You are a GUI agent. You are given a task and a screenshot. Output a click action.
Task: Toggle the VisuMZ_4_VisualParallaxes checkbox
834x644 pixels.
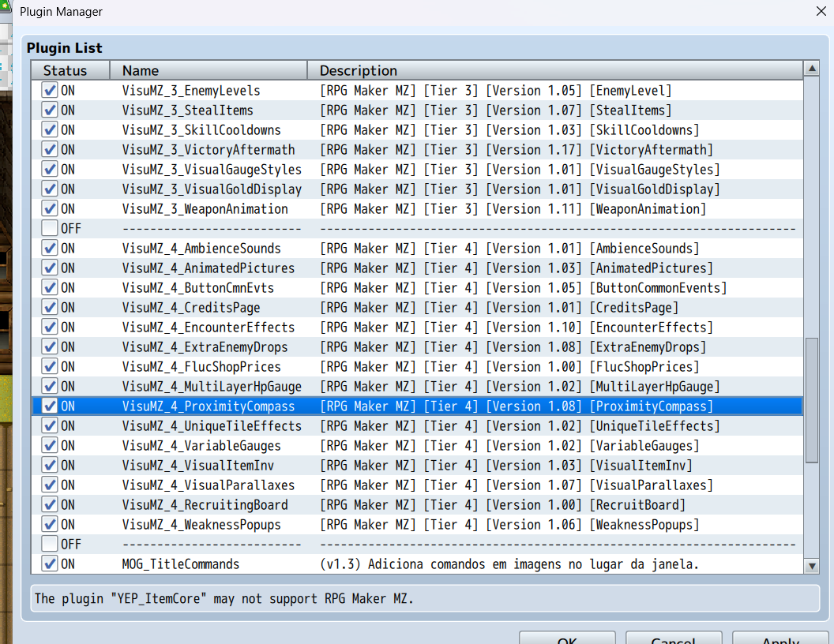[x=50, y=485]
